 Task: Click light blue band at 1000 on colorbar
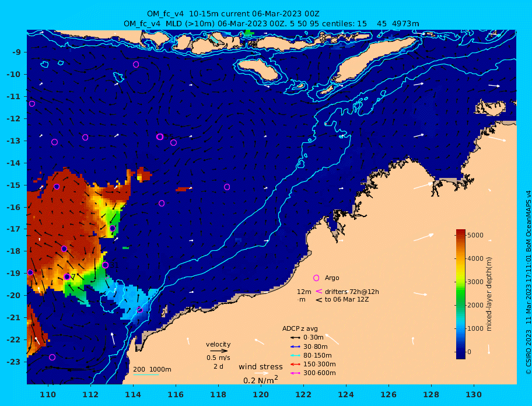tap(461, 328)
